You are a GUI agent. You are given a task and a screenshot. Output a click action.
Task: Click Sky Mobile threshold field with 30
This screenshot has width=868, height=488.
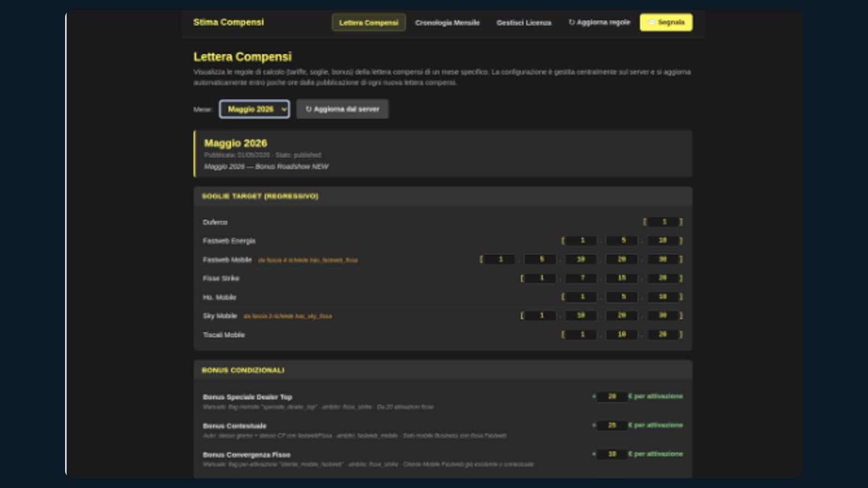pos(663,315)
